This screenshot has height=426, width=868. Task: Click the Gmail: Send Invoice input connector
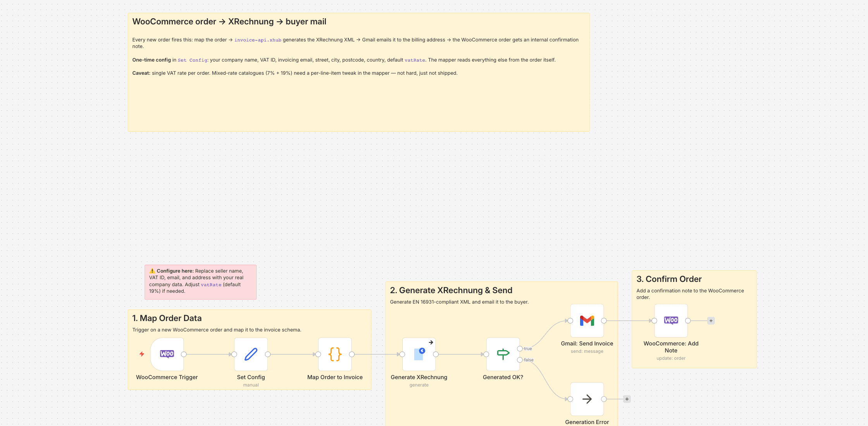[570, 321]
